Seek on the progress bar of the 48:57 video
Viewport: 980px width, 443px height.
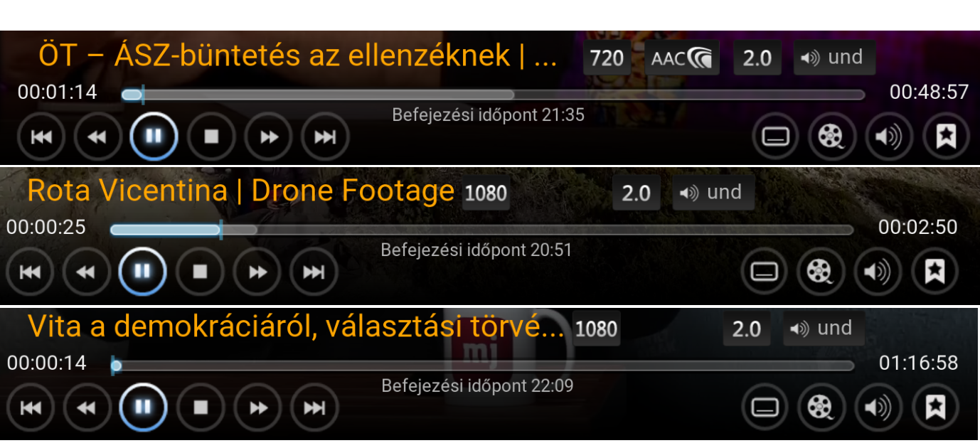click(493, 95)
